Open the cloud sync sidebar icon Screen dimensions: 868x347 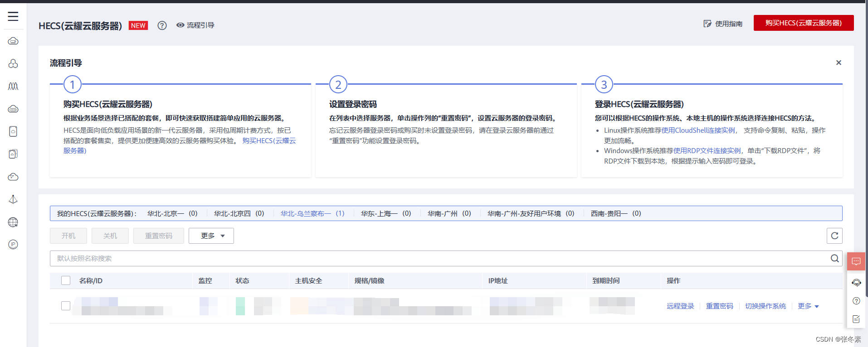pos(13,177)
